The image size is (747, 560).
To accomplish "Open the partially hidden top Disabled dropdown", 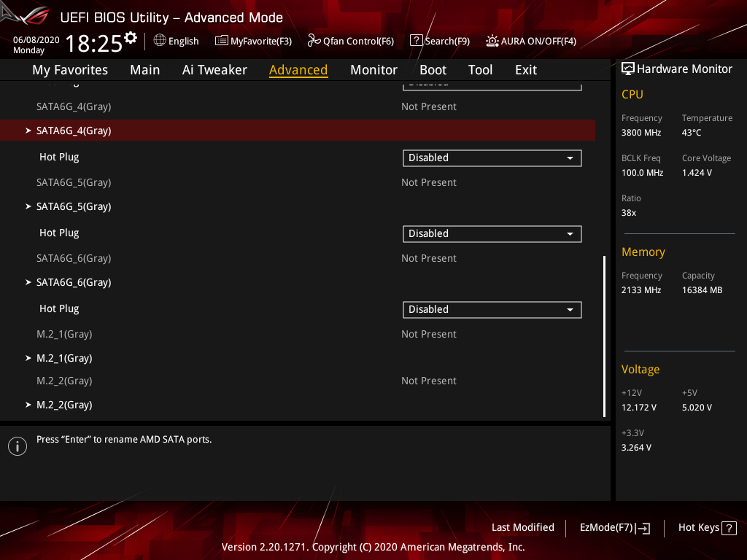I will coord(492,86).
